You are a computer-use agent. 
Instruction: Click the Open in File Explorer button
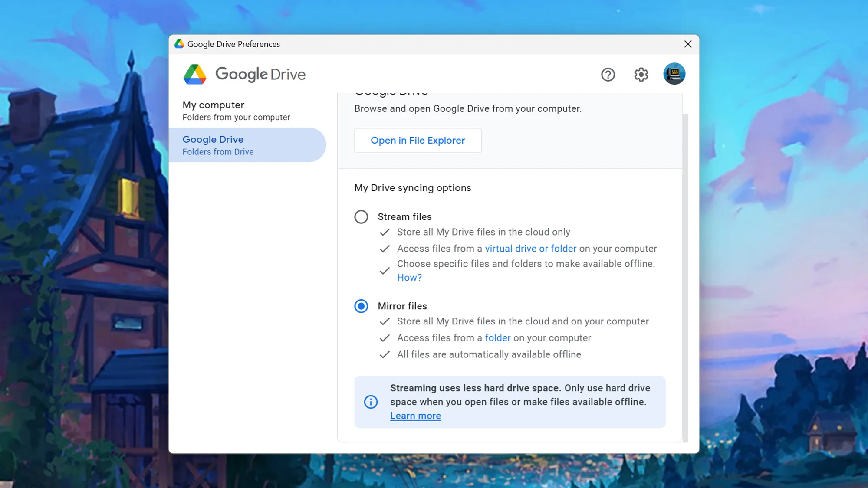(418, 141)
